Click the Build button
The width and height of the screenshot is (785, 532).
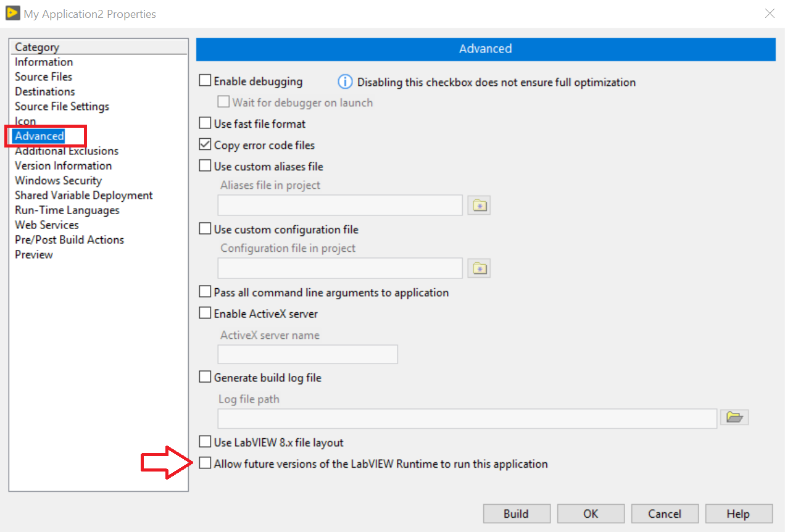[516, 513]
